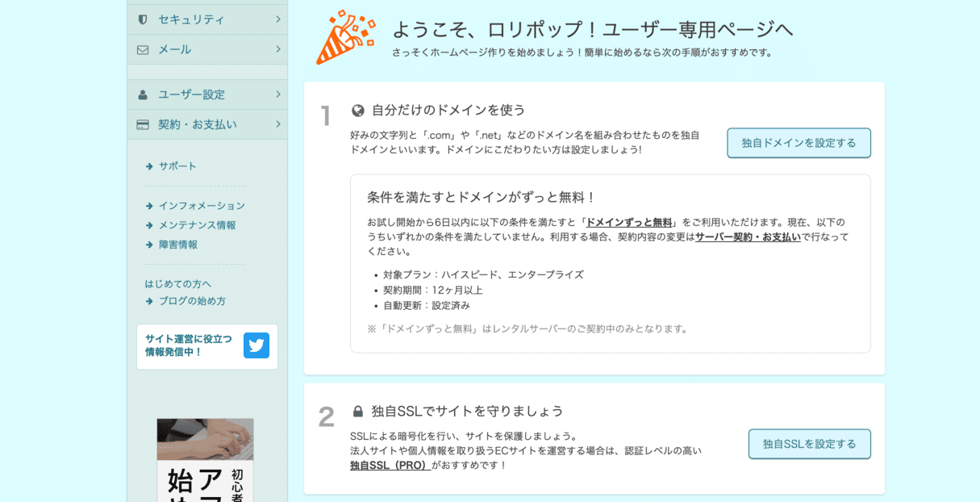Click the padlock icon next to 独自SSL heading
This screenshot has width=980, height=502.
358,412
